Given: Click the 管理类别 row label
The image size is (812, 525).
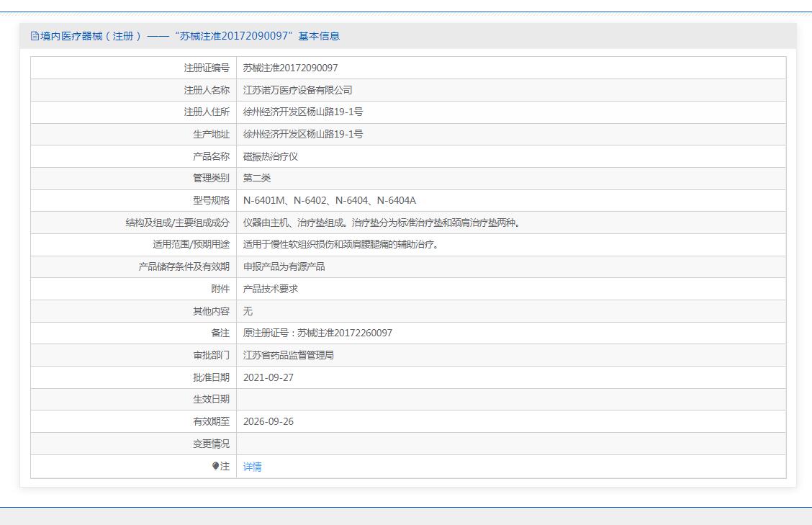Looking at the screenshot, I should coord(212,179).
